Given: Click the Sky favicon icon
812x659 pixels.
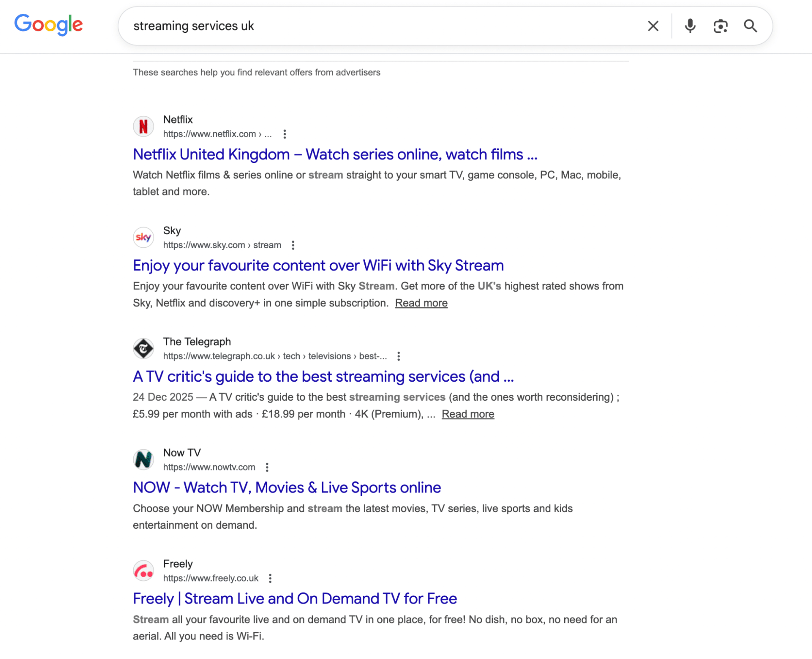Looking at the screenshot, I should (143, 237).
